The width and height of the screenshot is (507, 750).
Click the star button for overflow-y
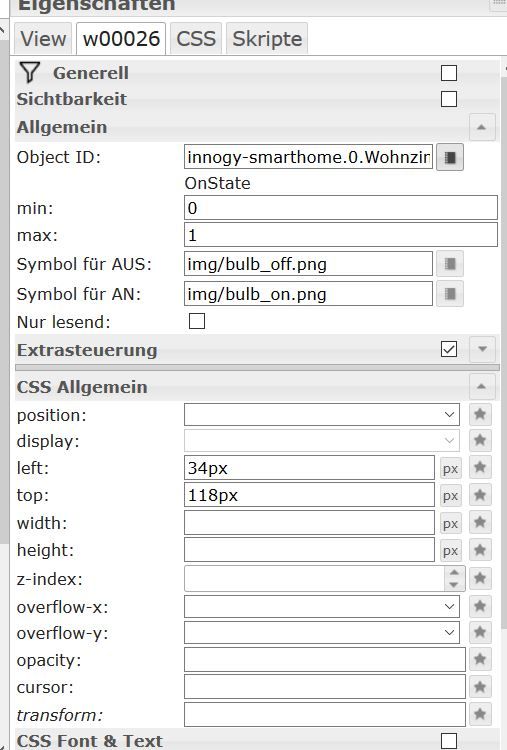click(480, 632)
